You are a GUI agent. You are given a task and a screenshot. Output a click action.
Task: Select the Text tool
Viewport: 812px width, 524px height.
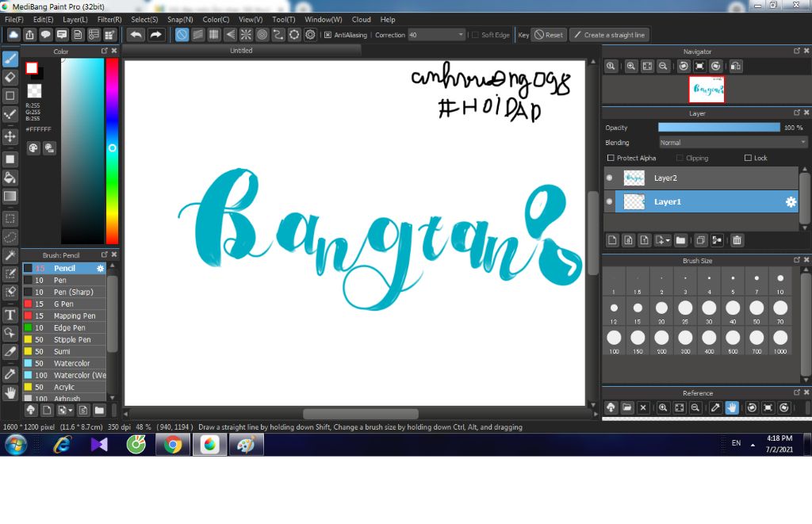(x=10, y=315)
